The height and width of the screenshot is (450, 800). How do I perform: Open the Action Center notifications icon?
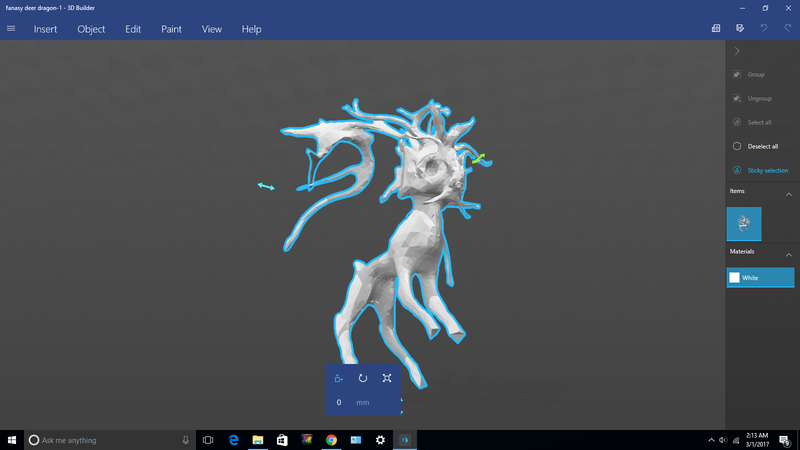pos(785,440)
